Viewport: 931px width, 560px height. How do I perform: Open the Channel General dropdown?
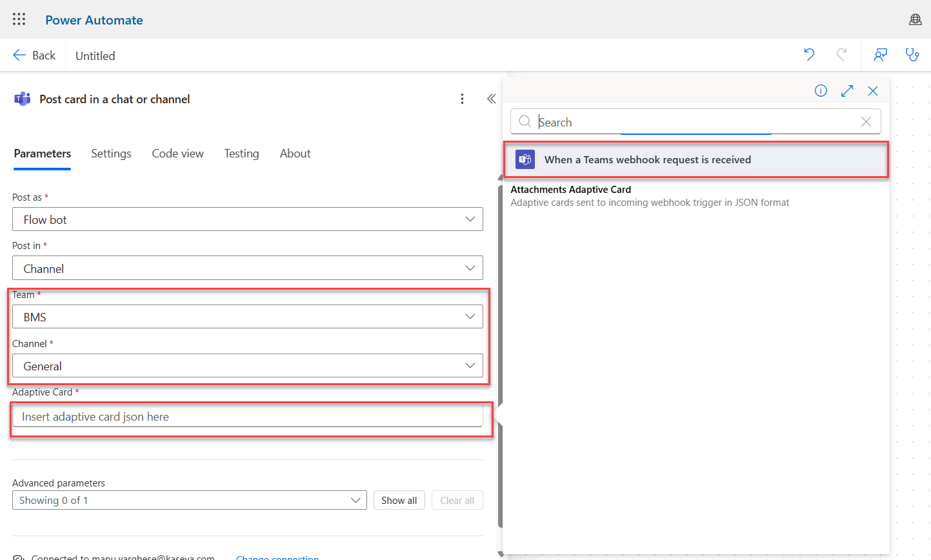248,366
